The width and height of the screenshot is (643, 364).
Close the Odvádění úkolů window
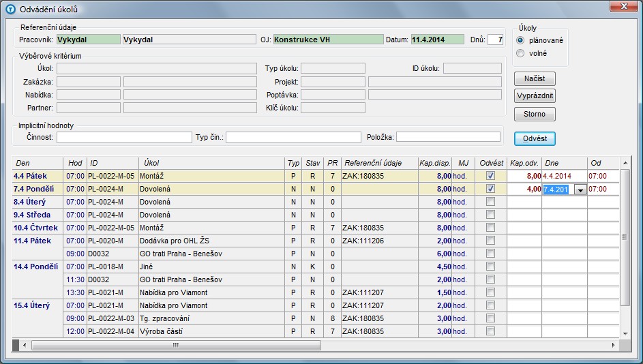[623, 6]
